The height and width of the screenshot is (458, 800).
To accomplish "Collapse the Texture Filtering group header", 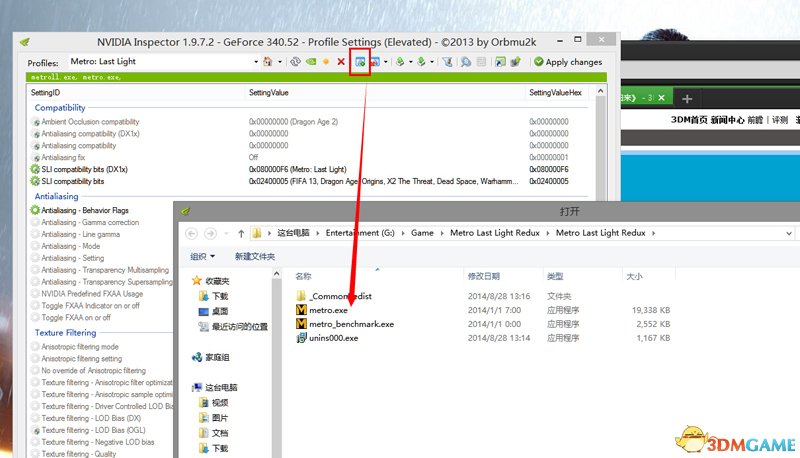I will (65, 333).
